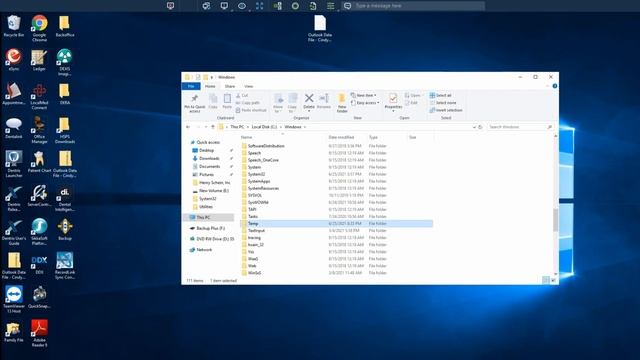Open the QuickSnap desktop shortcut

[x=39, y=298]
